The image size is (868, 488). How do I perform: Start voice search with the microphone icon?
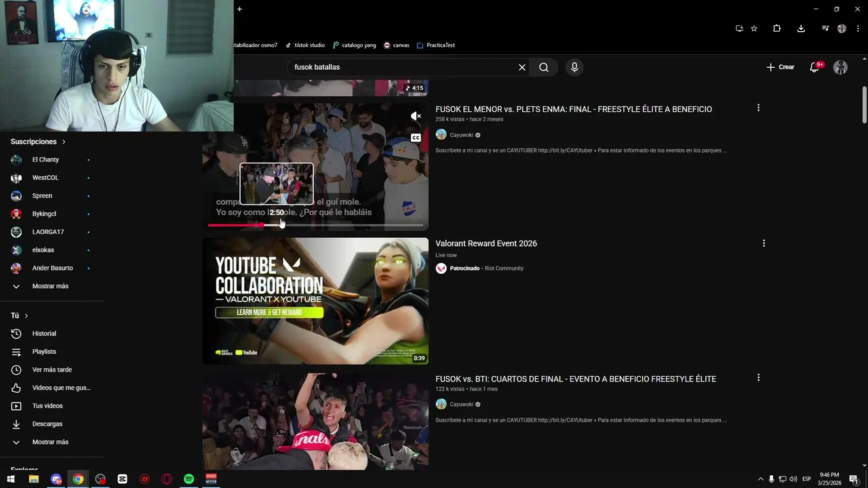pos(574,67)
